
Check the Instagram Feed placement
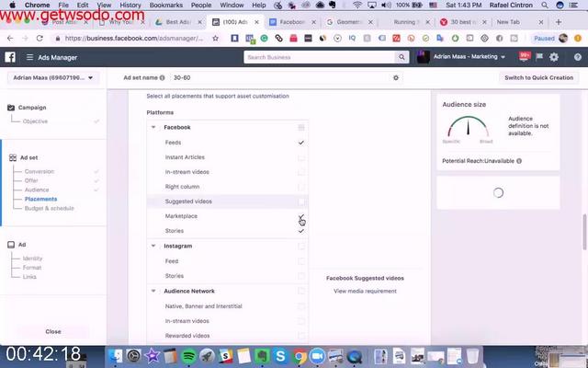(301, 261)
